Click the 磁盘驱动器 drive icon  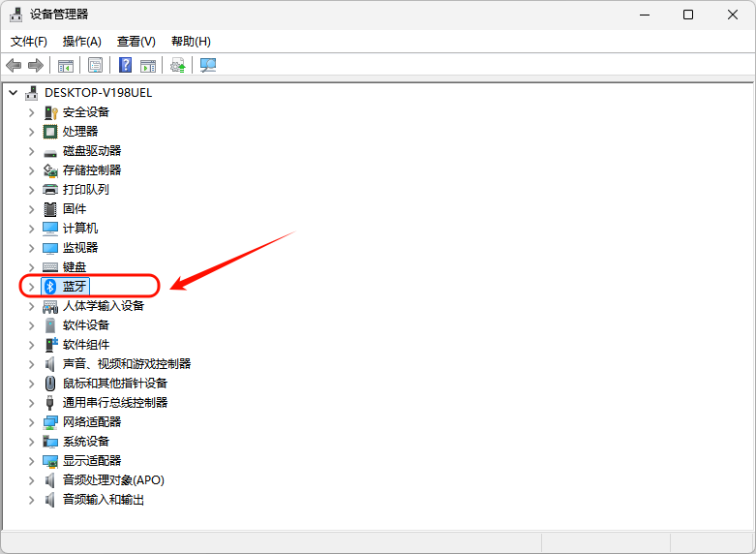50,152
